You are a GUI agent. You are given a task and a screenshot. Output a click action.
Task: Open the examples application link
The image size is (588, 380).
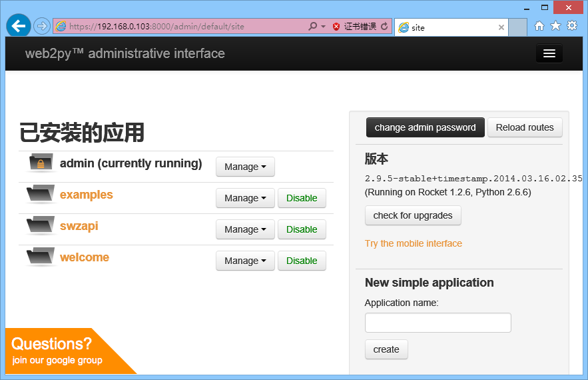[87, 195]
